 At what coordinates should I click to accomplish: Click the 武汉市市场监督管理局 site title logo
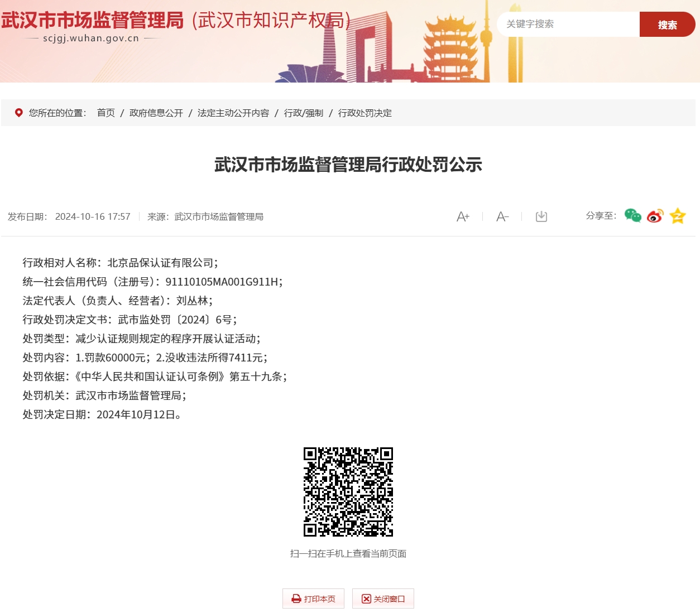93,21
